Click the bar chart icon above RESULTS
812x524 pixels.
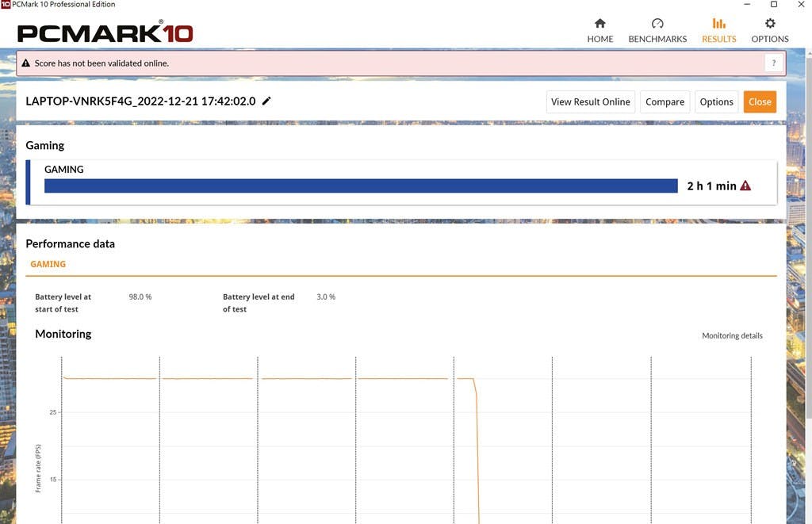coord(718,23)
